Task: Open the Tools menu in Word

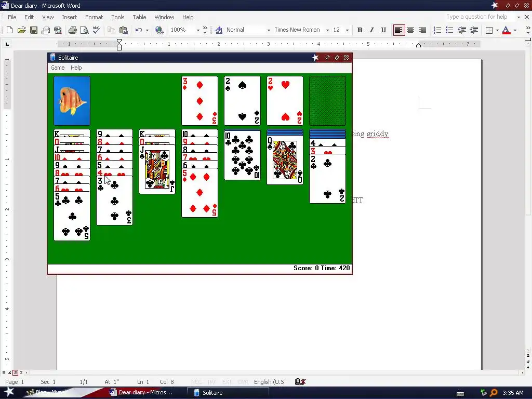Action: [x=118, y=17]
